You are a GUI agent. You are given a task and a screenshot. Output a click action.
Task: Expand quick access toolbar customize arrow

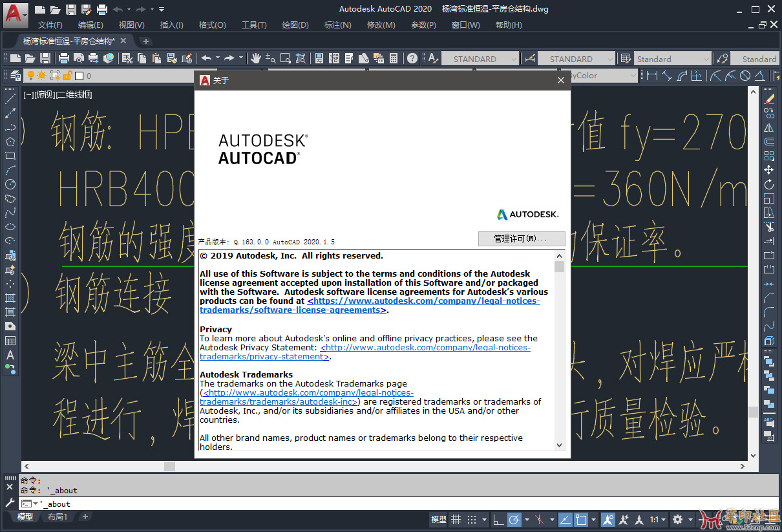pos(162,9)
